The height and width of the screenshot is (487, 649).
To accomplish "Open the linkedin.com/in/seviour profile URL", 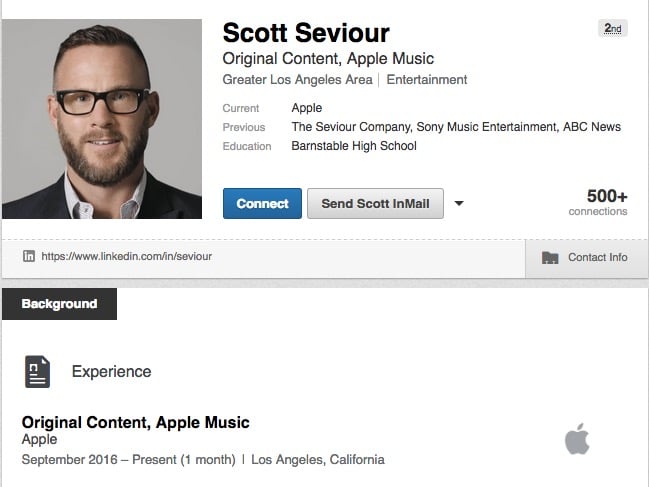I will click(x=126, y=256).
